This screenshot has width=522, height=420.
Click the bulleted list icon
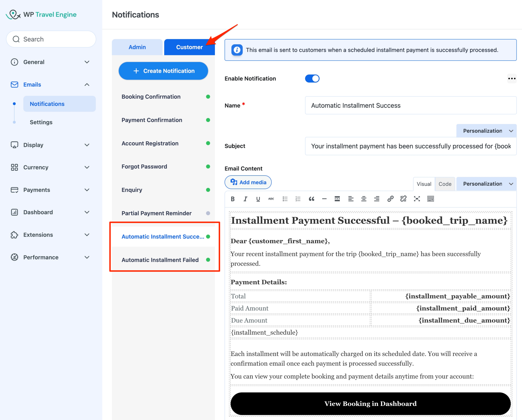pyautogui.click(x=285, y=199)
